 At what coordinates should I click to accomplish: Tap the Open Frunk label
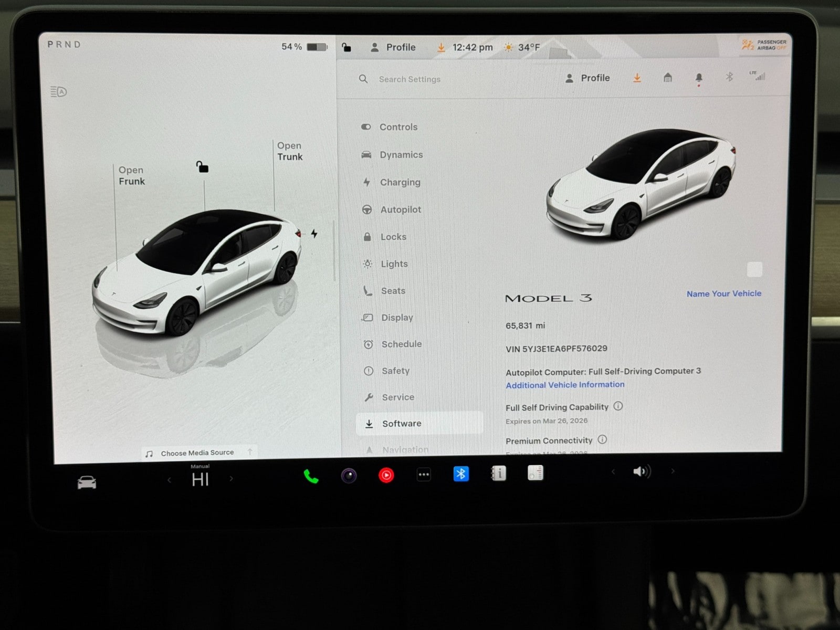[x=131, y=175]
